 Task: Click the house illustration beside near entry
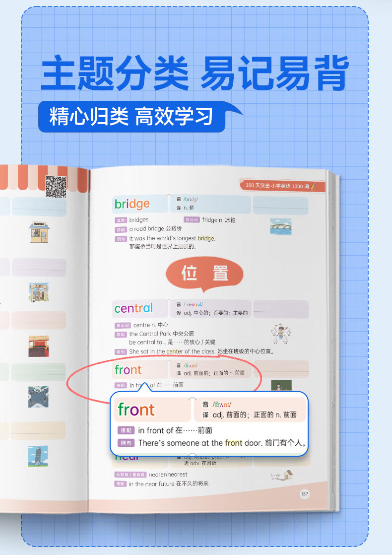click(x=282, y=475)
